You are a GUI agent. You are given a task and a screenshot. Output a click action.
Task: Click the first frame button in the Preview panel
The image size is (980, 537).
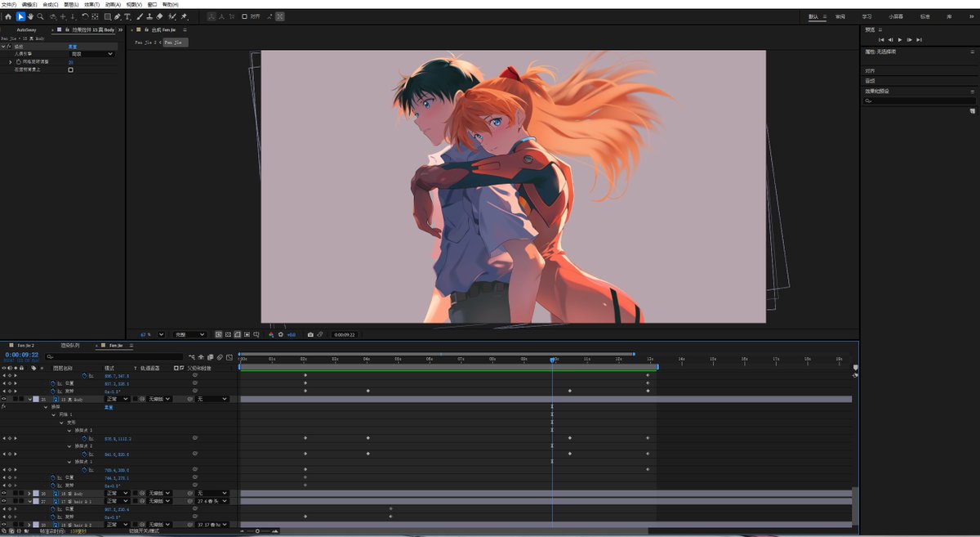click(881, 40)
